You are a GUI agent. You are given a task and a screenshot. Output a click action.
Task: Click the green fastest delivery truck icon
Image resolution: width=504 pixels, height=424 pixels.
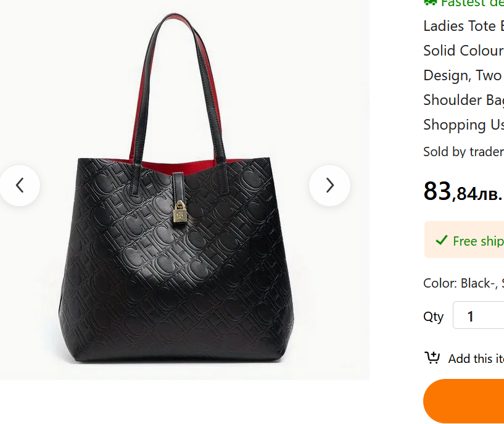tap(430, 2)
